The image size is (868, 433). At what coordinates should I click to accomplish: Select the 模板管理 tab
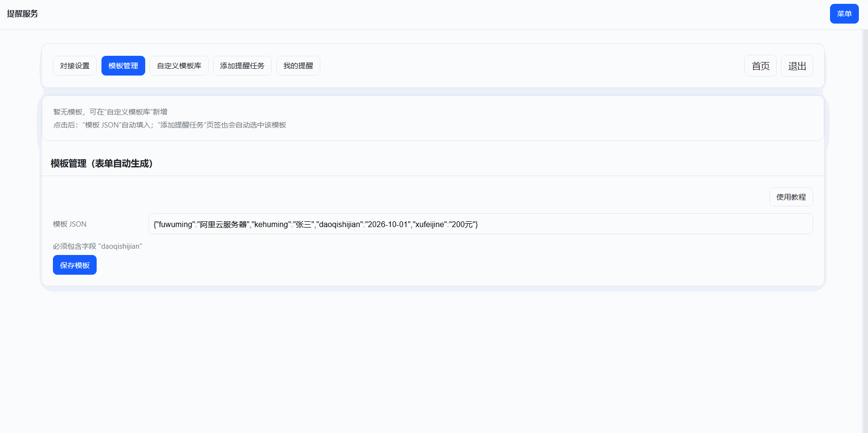click(123, 66)
